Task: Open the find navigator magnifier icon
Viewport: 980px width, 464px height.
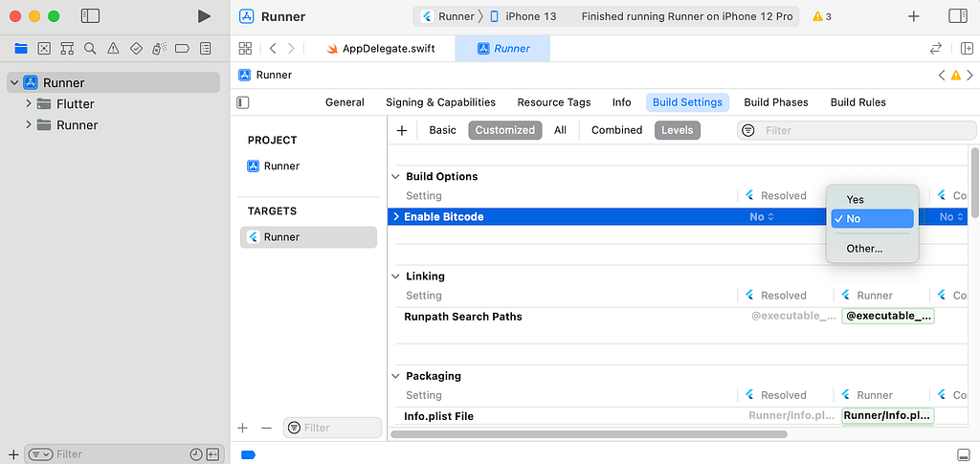Action: pos(90,49)
